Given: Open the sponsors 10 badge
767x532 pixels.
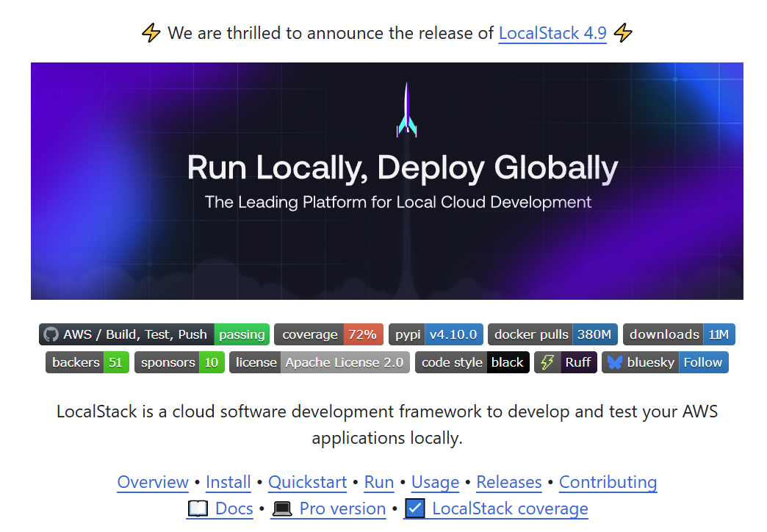Looking at the screenshot, I should (x=179, y=362).
